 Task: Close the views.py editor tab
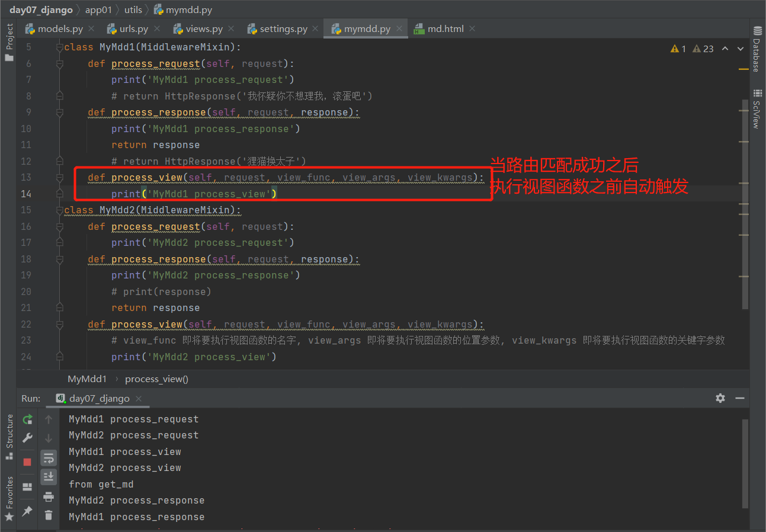click(231, 28)
